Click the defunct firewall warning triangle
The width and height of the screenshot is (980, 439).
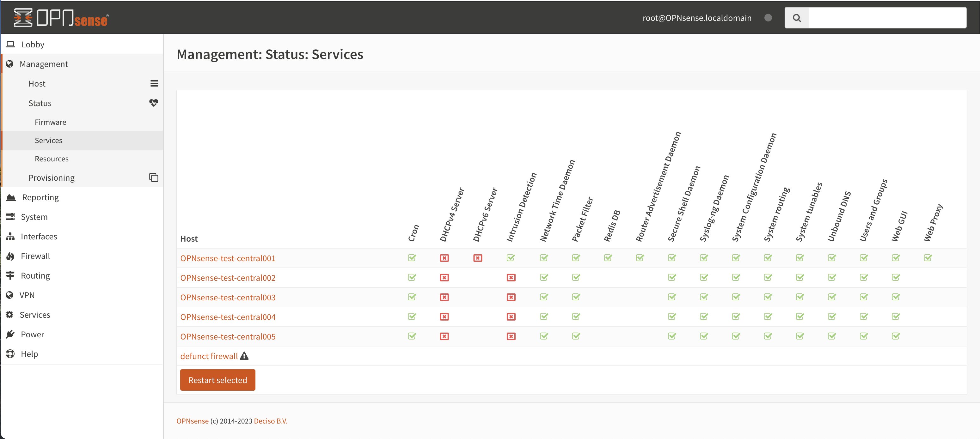(x=244, y=356)
